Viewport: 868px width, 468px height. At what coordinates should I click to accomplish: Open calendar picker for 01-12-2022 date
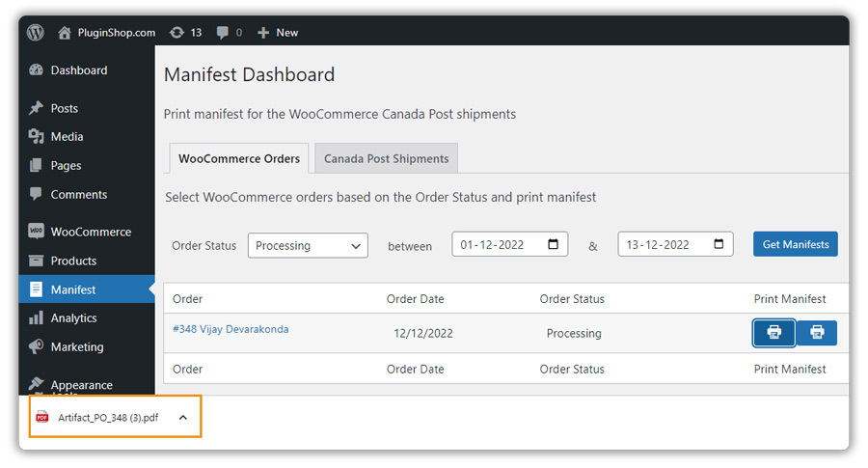pyautogui.click(x=553, y=244)
